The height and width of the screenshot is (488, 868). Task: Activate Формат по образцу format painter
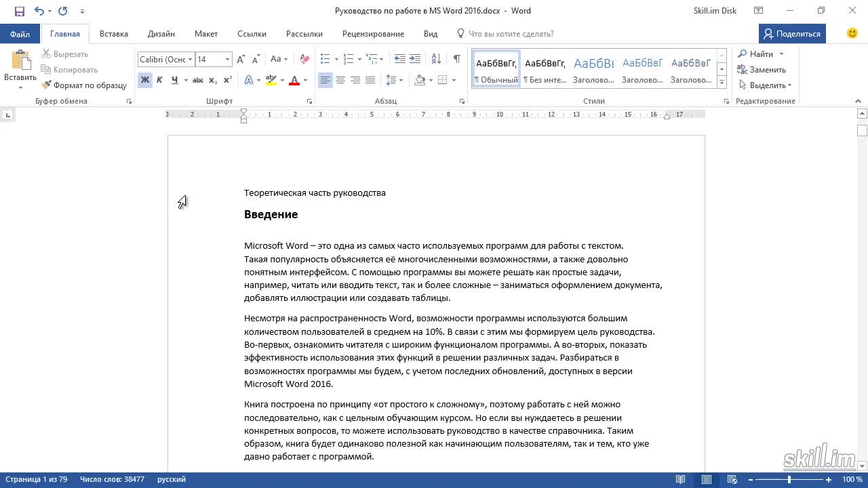pos(84,85)
